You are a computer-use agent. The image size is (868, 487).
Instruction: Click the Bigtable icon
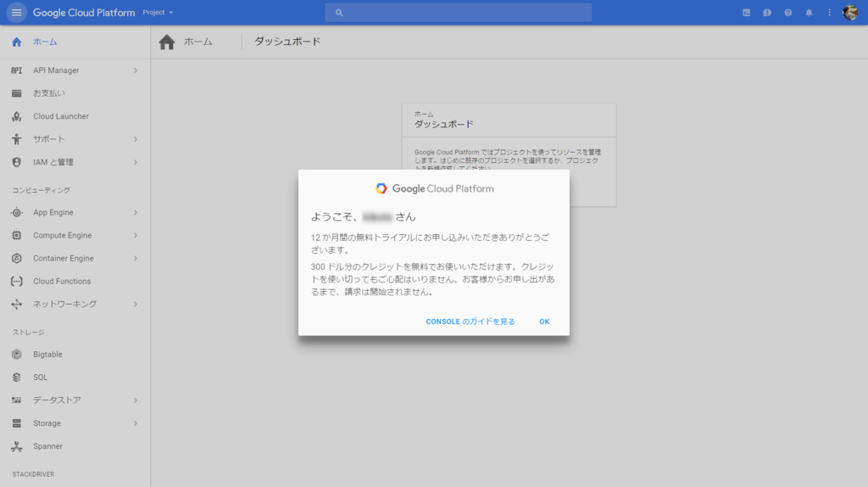coord(17,354)
